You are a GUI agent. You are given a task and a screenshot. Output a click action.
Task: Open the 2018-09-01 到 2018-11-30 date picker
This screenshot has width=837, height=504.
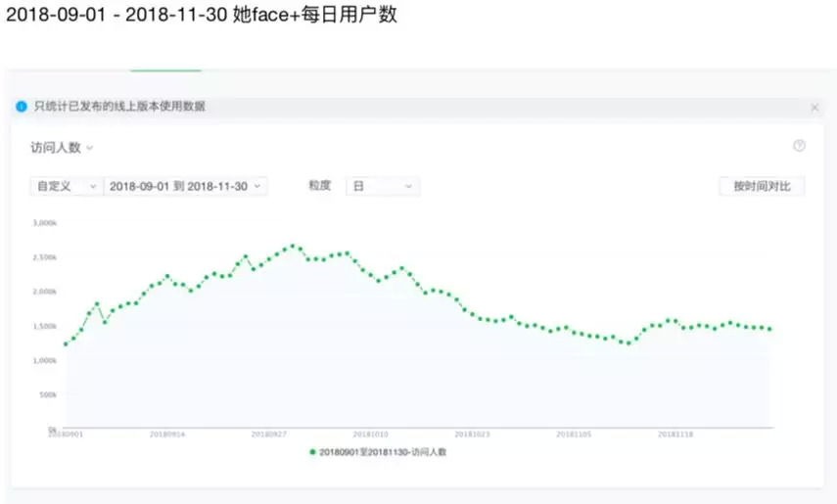[185, 186]
